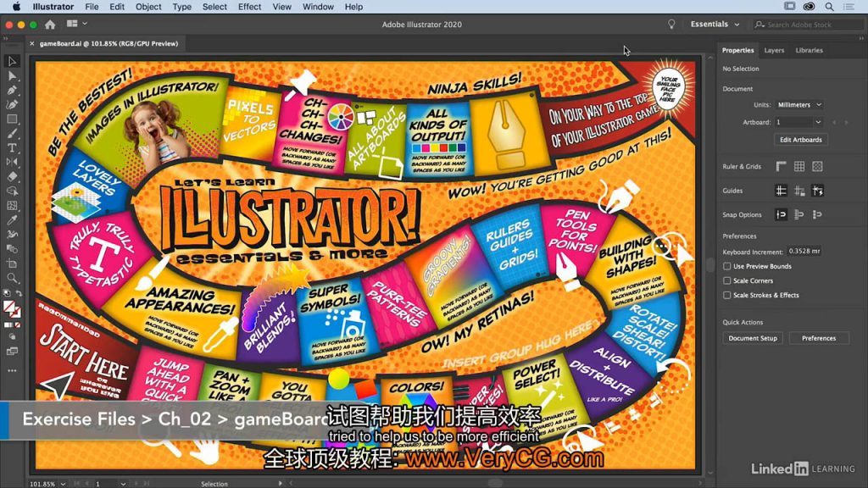Change the screen mode

(12, 352)
